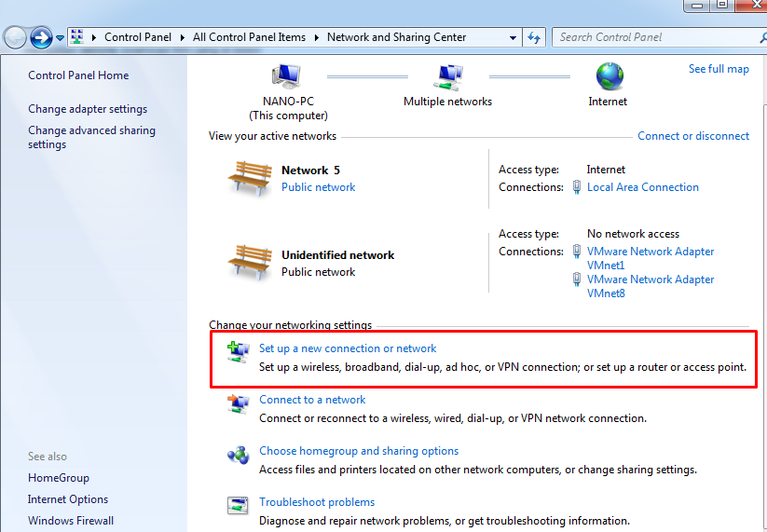Click the Control Panel address bar icon
This screenshot has height=532, width=767.
pyautogui.click(x=77, y=37)
